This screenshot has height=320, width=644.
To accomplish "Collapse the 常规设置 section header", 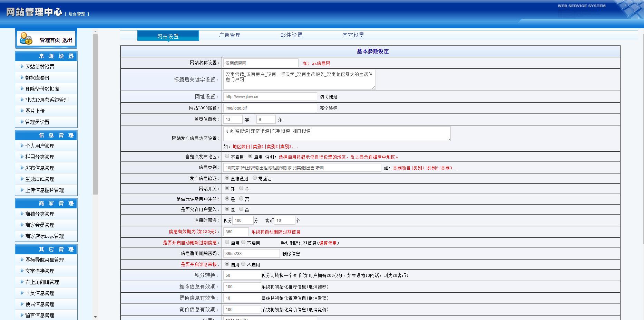I will pos(46,56).
